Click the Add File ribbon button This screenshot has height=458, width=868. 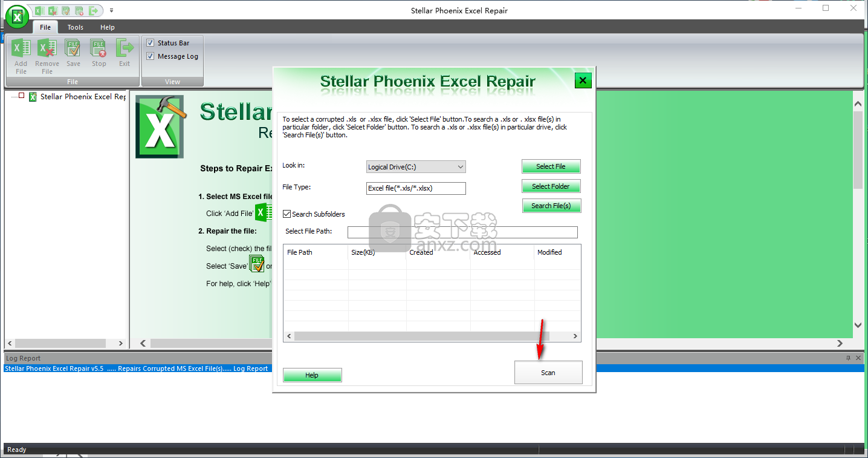pos(21,56)
